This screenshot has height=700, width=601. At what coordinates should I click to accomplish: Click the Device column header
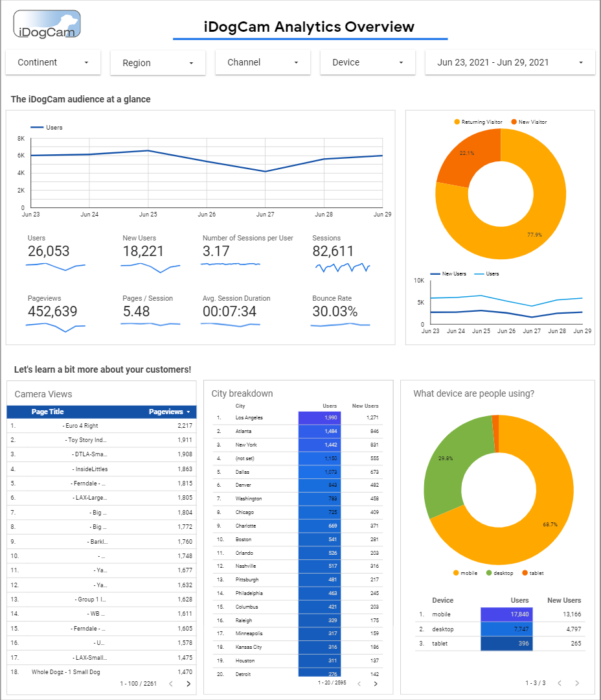442,600
